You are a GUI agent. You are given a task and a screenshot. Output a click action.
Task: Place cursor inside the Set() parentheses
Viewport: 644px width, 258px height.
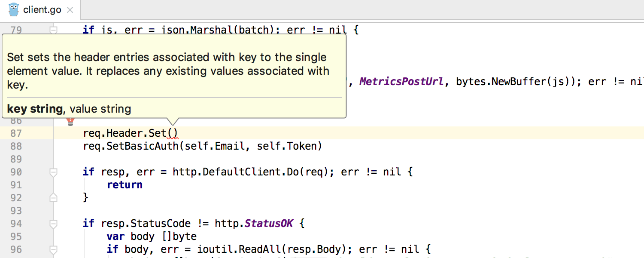[x=172, y=133]
